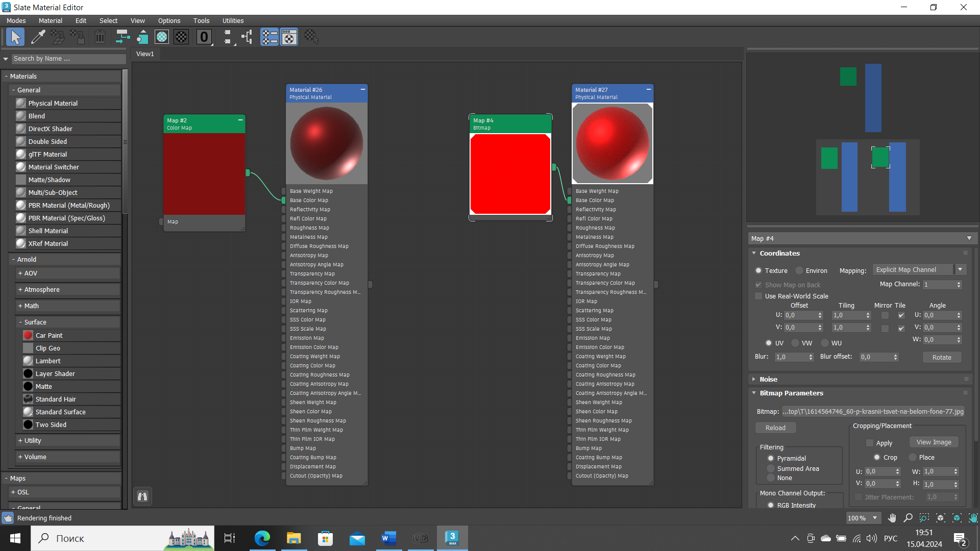Viewport: 980px width, 551px height.
Task: Open Microsoft Word from the taskbar
Action: [389, 538]
